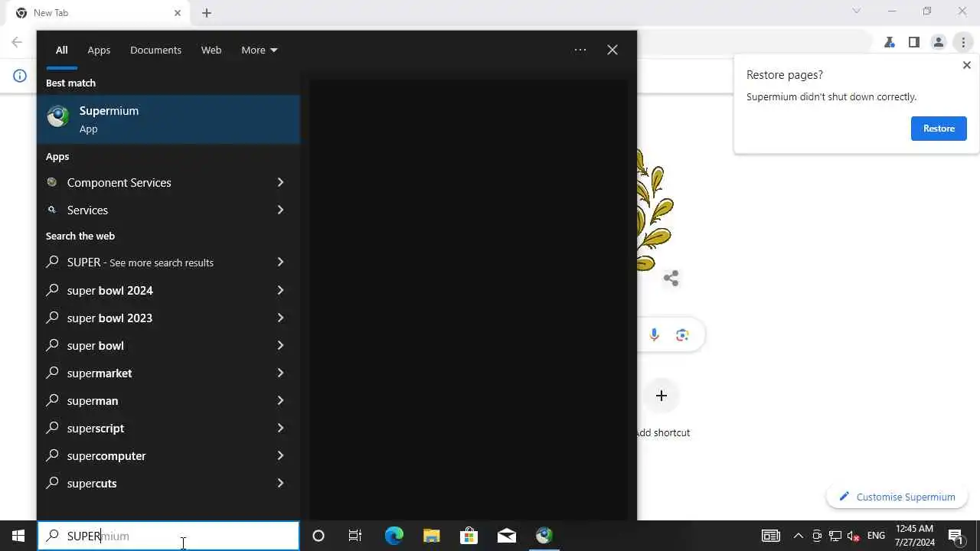Click the voice search microphone icon

(654, 335)
